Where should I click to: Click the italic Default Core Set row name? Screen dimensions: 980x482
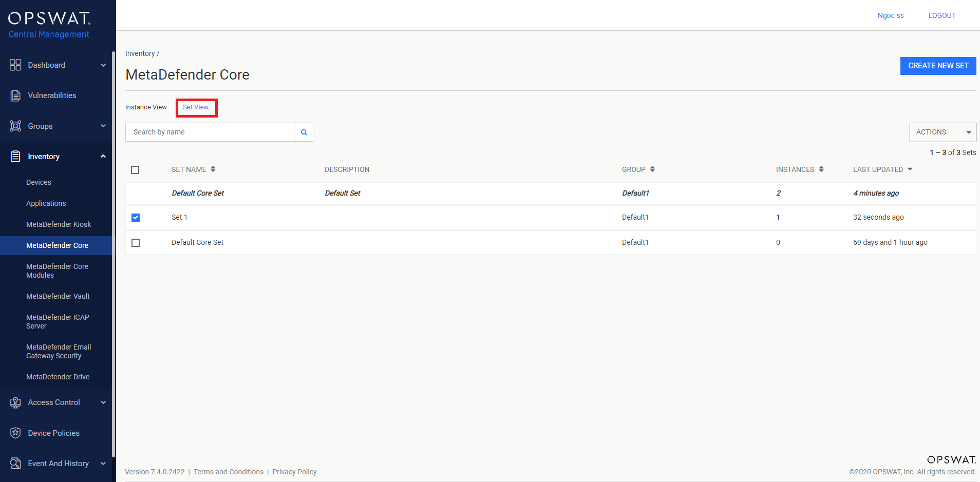(x=198, y=193)
